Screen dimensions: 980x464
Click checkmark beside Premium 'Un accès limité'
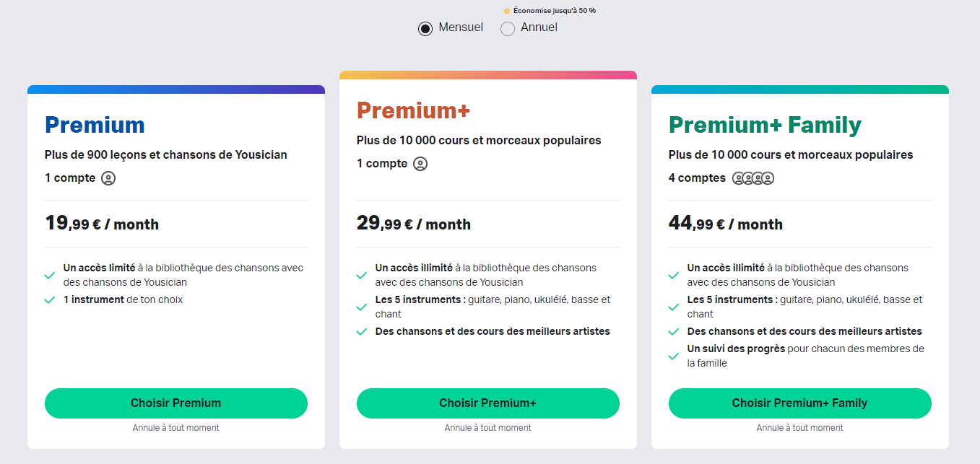pyautogui.click(x=50, y=276)
